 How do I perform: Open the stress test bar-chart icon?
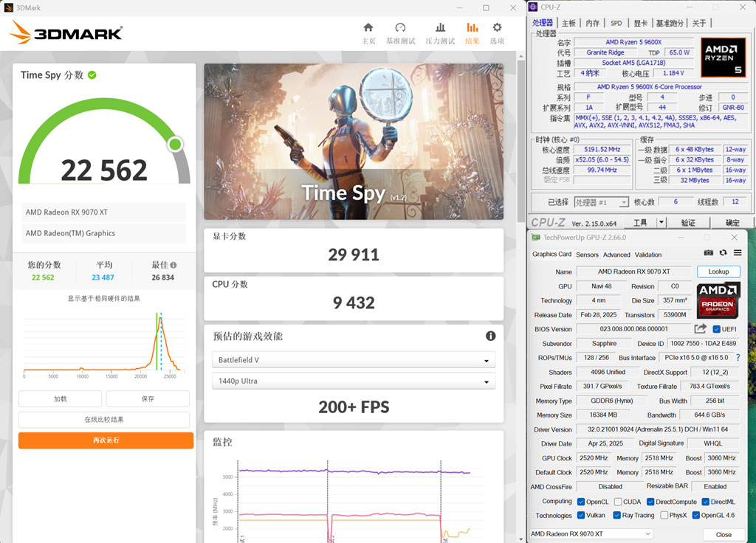click(x=440, y=27)
